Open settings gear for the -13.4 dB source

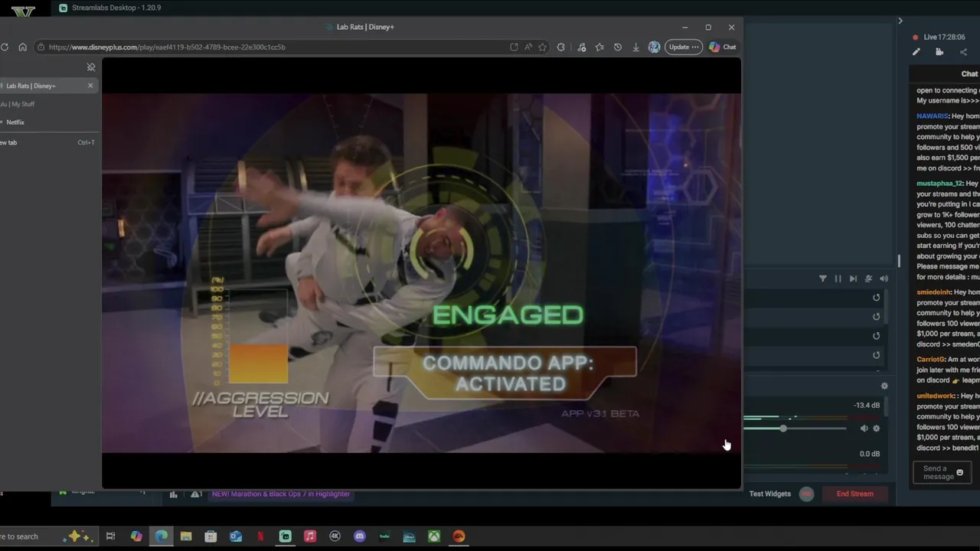[x=877, y=429]
